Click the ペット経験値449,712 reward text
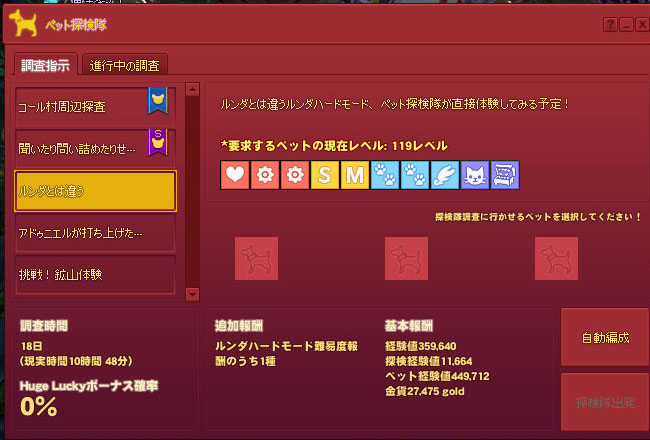This screenshot has width=650, height=440. point(437,376)
